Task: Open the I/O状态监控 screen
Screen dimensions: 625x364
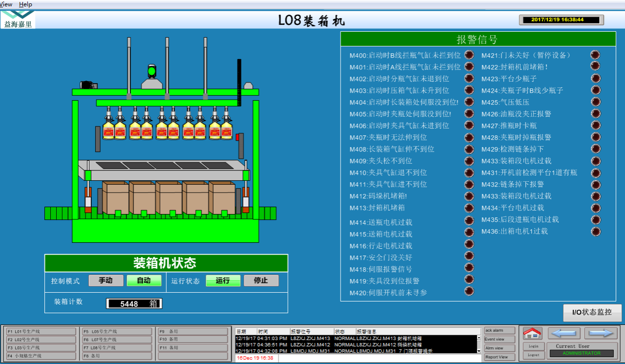Action: point(592,312)
